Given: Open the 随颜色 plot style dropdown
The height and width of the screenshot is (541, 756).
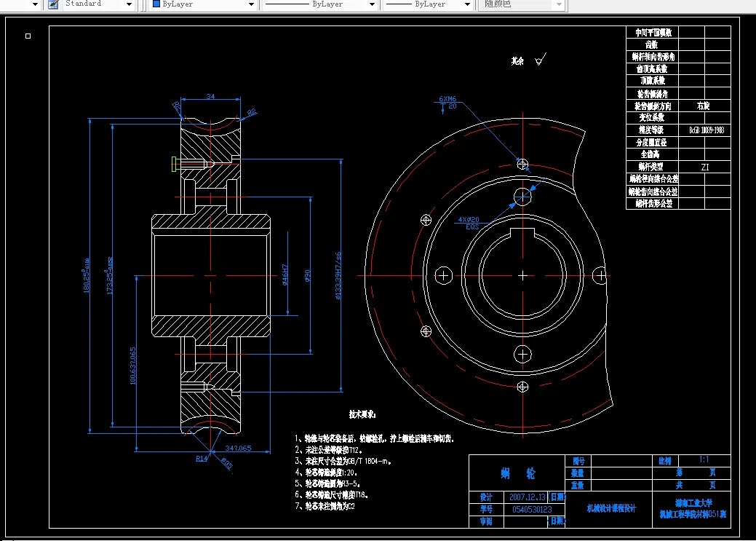Looking at the screenshot, I should point(559,4).
